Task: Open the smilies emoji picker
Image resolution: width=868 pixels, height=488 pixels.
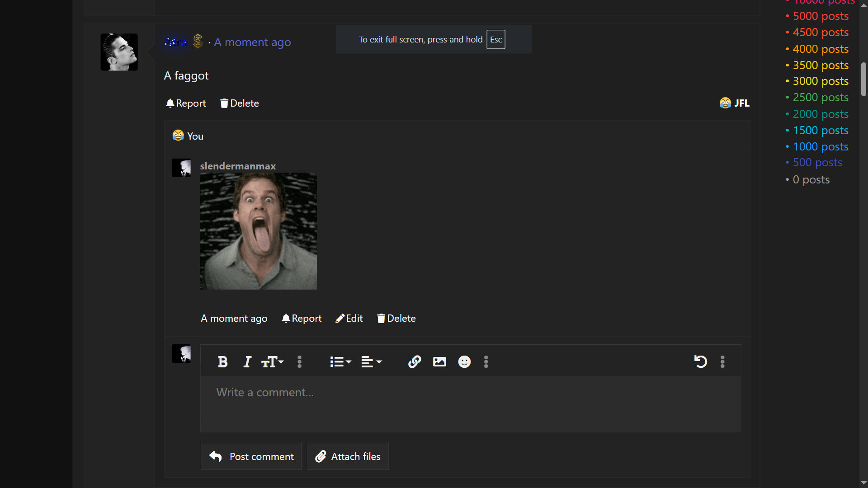Action: coord(464,362)
